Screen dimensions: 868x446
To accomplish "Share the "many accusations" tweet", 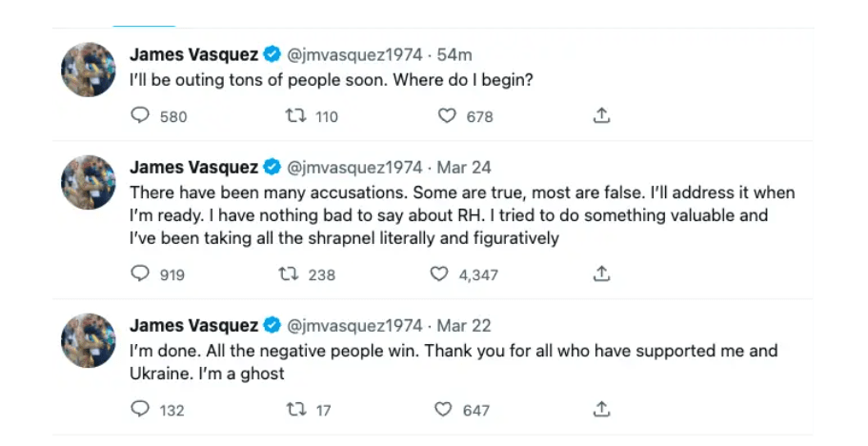I will click(x=601, y=274).
